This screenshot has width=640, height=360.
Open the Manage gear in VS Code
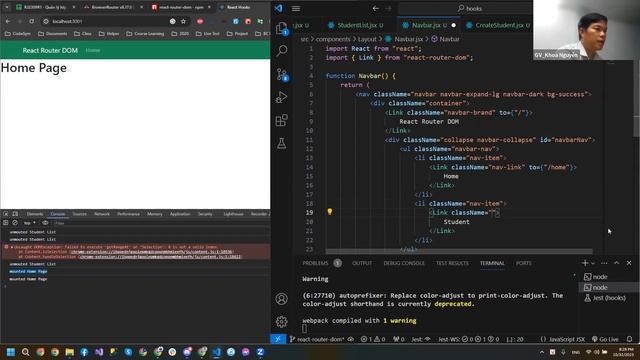tap(282, 322)
